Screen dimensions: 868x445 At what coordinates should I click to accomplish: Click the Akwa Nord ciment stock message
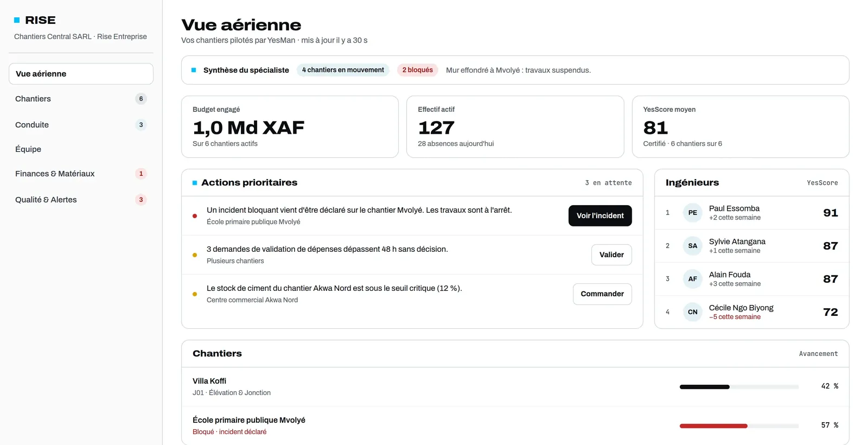334,288
